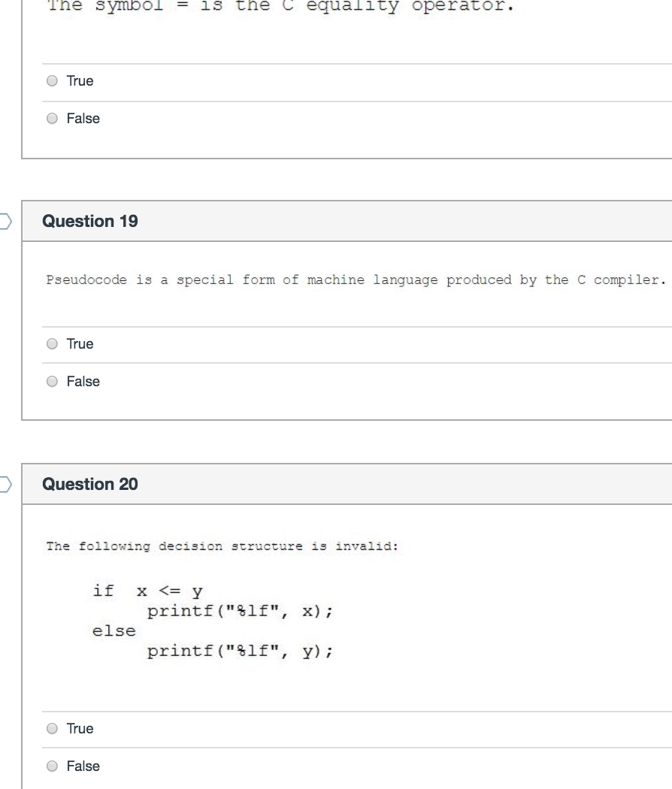Viewport: 672px width, 789px height.
Task: Click the printf line that outputs y
Action: click(240, 651)
